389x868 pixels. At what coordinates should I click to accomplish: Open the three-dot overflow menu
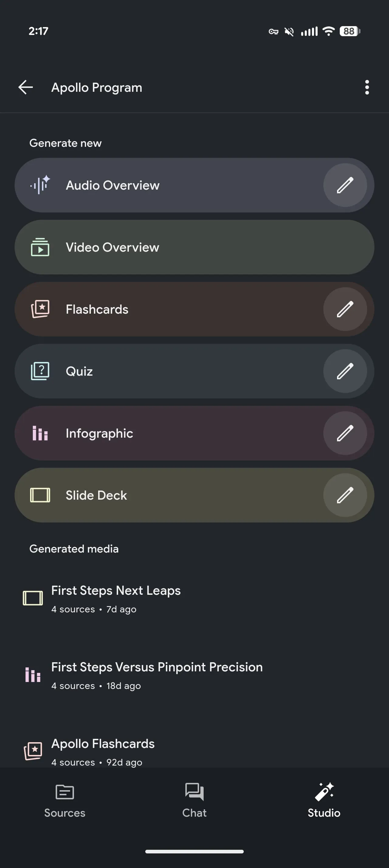click(367, 87)
